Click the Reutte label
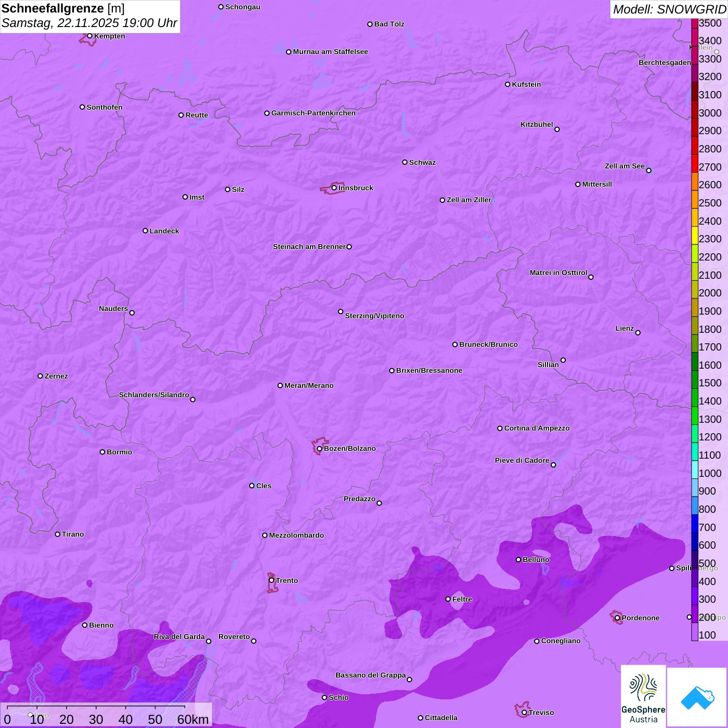Screen dimensions: 728x728 coord(197,115)
